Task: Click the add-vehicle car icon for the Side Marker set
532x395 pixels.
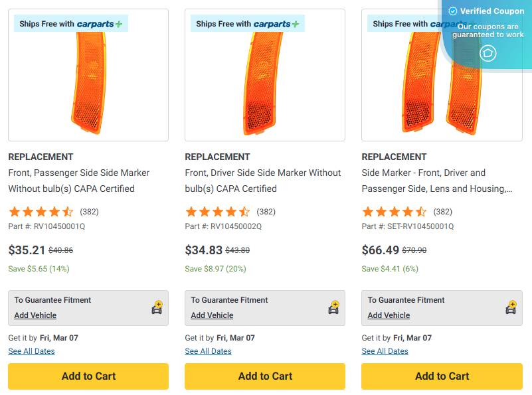Action: (510, 308)
